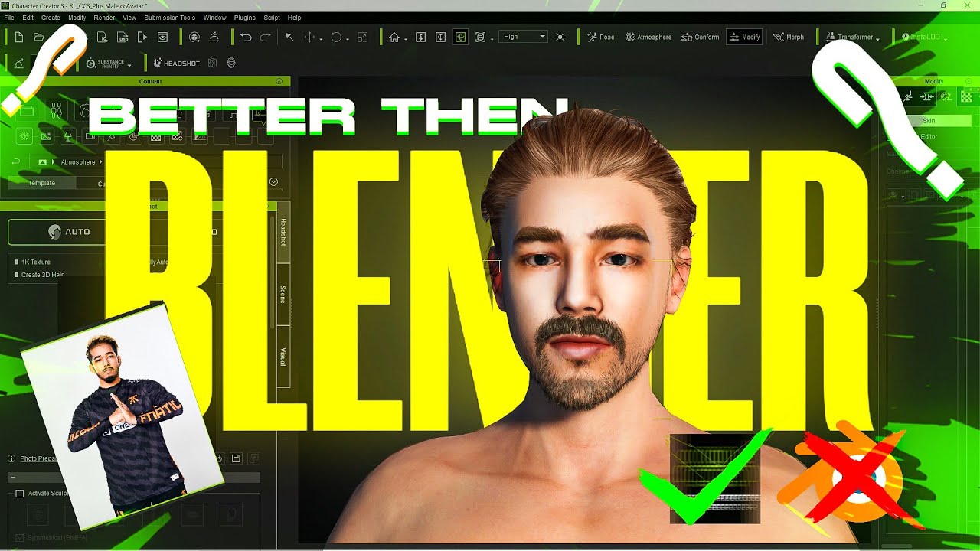Screen dimensions: 980x551
Task: Click the Skin button in Modify panel
Action: click(929, 121)
